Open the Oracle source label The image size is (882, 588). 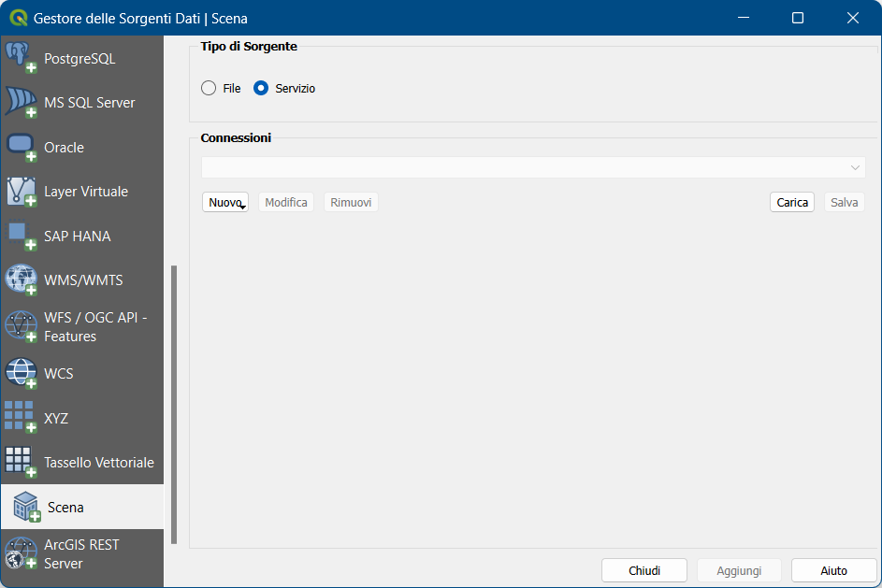pos(65,148)
